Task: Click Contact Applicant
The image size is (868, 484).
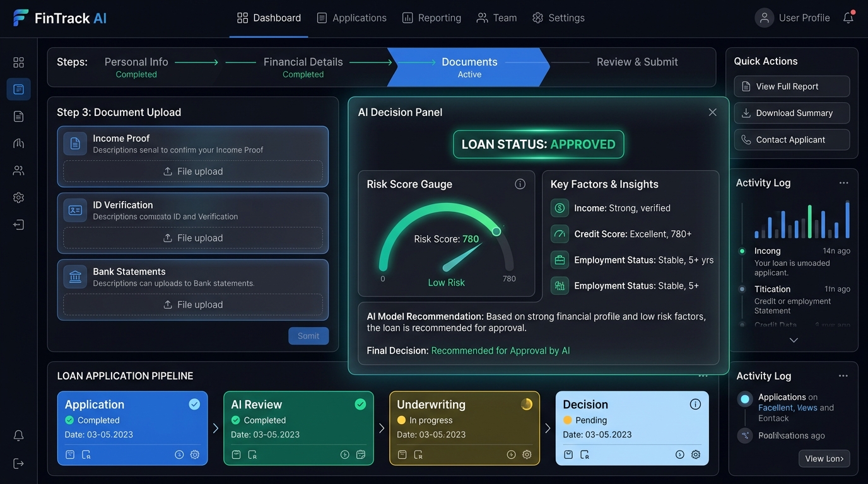Action: tap(792, 140)
